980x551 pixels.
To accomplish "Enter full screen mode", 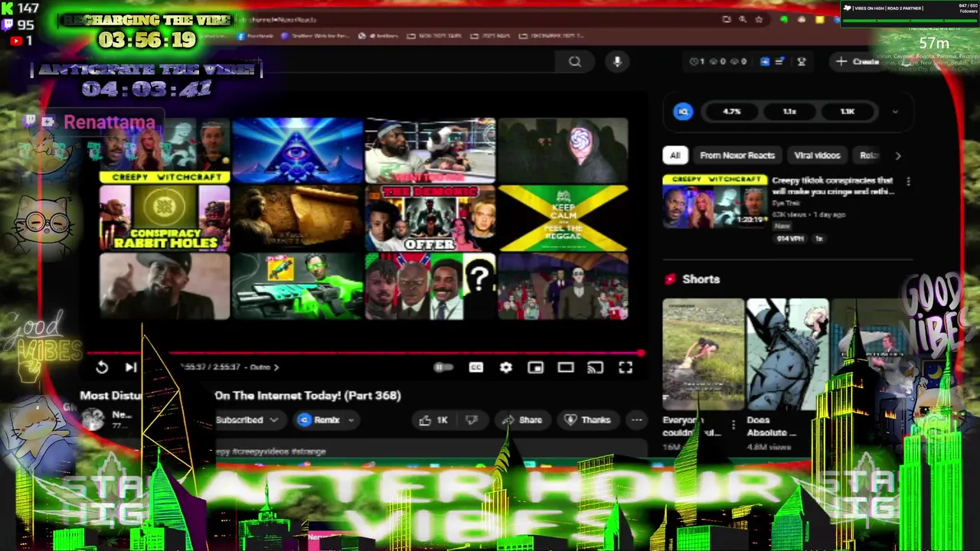I will click(x=626, y=368).
